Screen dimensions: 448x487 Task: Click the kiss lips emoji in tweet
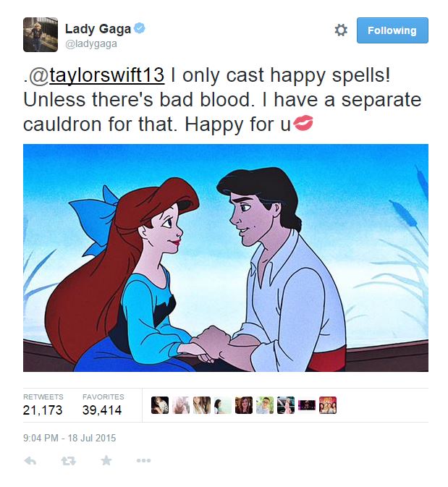(305, 124)
